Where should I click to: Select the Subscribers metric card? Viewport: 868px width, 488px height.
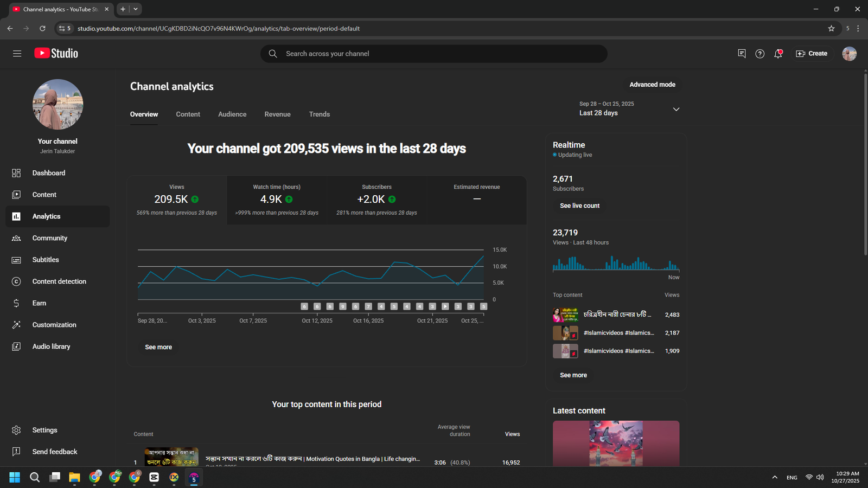[x=376, y=200]
